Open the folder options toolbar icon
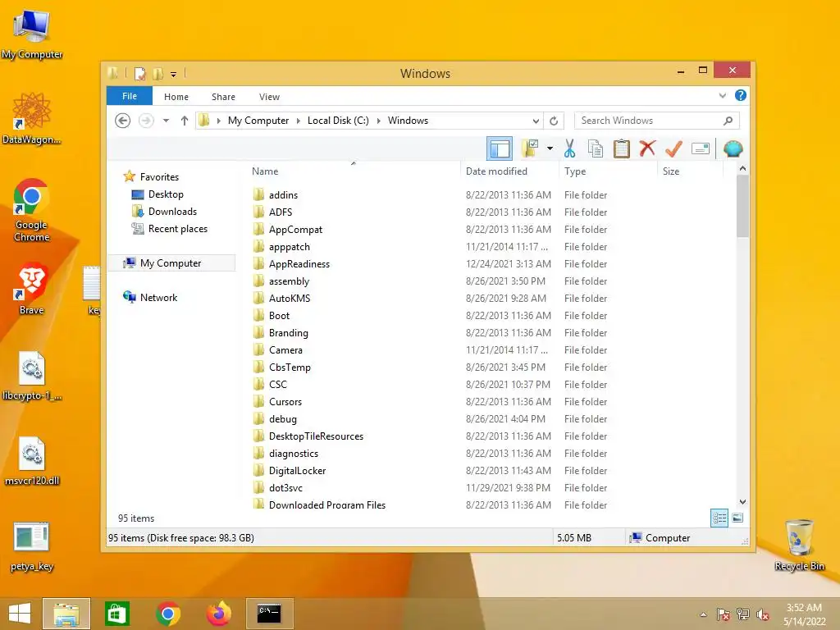Viewport: 840px width, 630px height. [530, 148]
